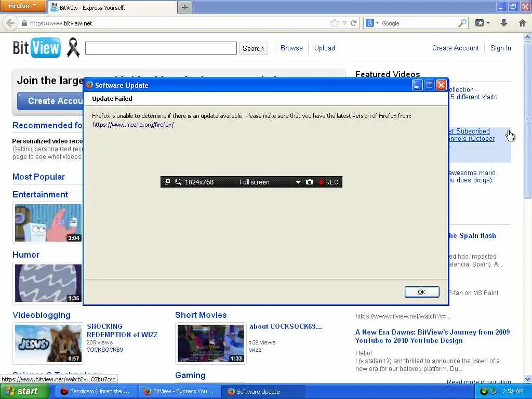532x399 pixels.
Task: Open the Short Movies category link
Action: click(x=201, y=315)
